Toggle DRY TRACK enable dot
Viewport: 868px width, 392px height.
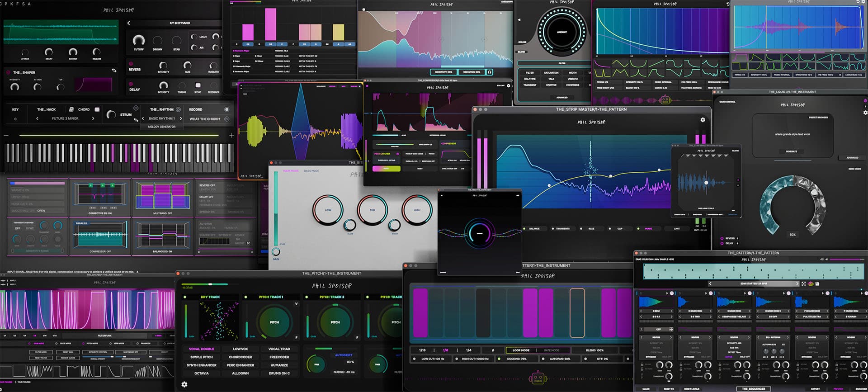click(x=185, y=297)
